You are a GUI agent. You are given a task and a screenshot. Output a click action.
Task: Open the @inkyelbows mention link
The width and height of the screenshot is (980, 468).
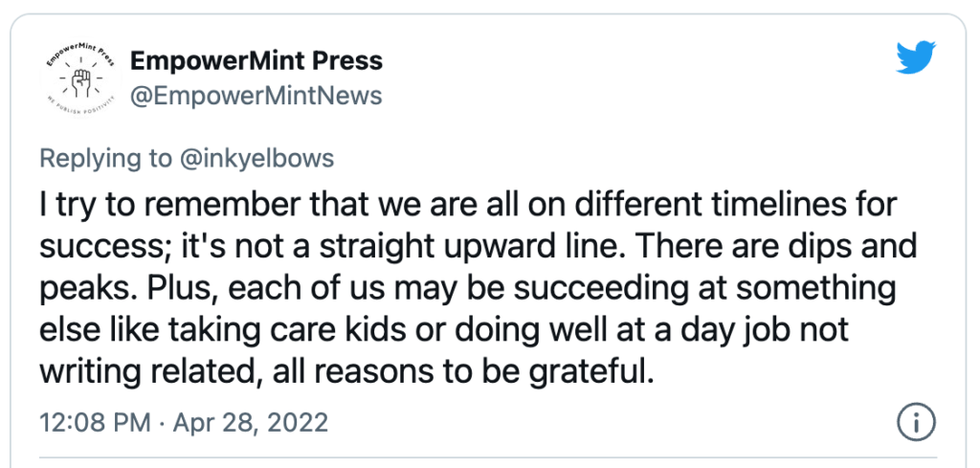coord(255,159)
